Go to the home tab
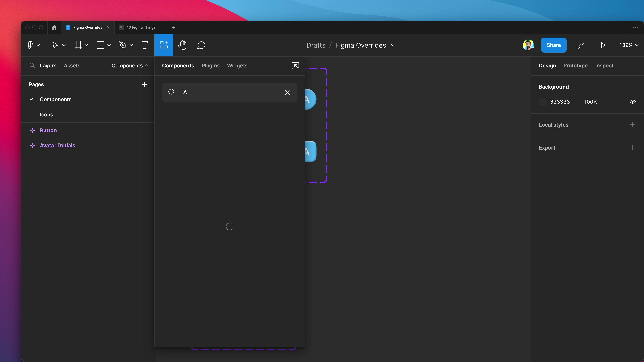Image resolution: width=644 pixels, height=362 pixels. (54, 27)
